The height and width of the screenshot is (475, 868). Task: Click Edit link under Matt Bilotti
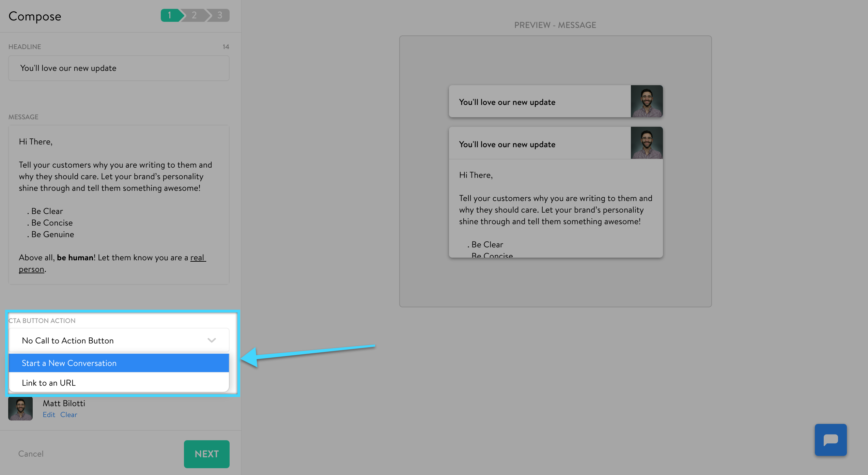(x=49, y=415)
